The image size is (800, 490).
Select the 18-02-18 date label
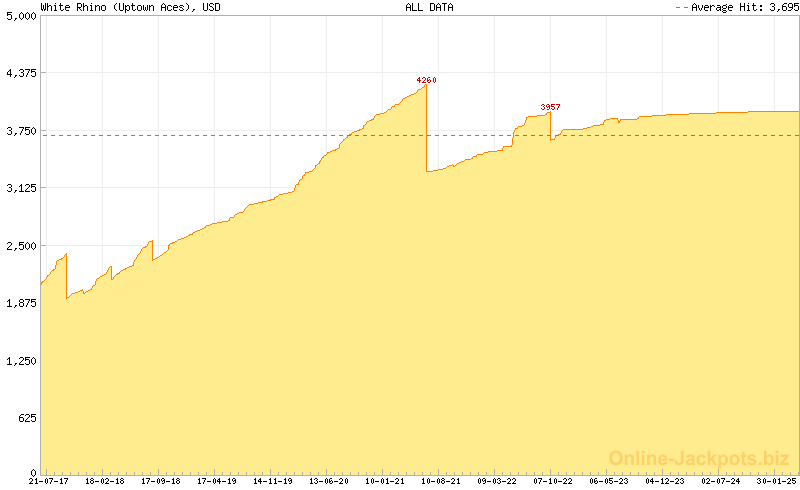click(x=104, y=481)
